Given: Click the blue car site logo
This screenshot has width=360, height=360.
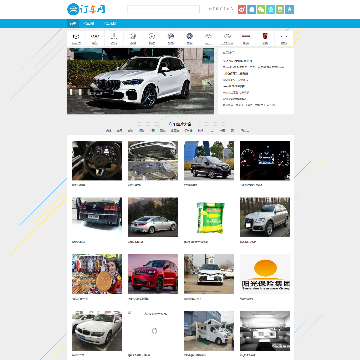Looking at the screenshot, I should 86,9.
